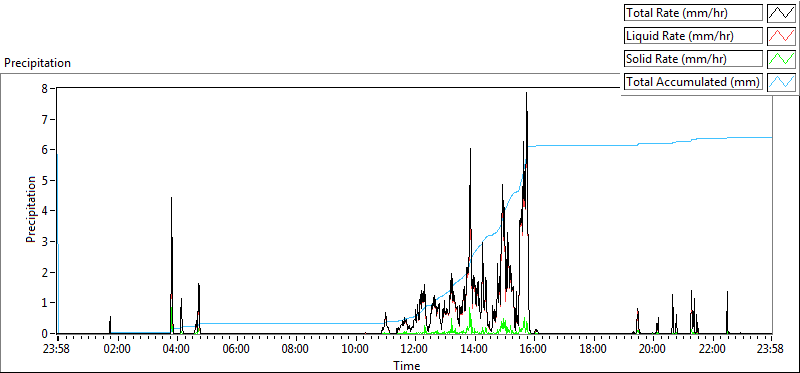This screenshot has width=800, height=373.
Task: Click the y-axis minimum value 0
Action: click(x=44, y=333)
